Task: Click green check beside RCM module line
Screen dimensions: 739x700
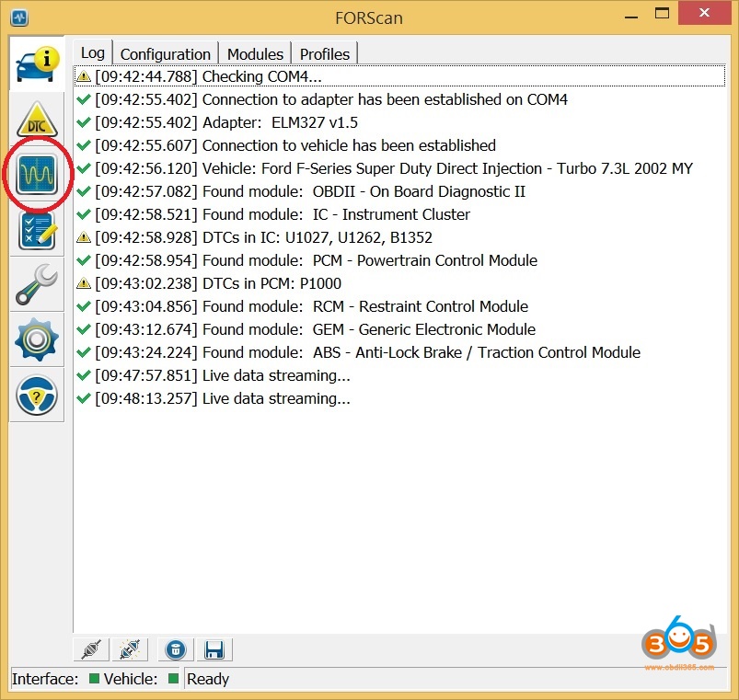Action: click(84, 306)
